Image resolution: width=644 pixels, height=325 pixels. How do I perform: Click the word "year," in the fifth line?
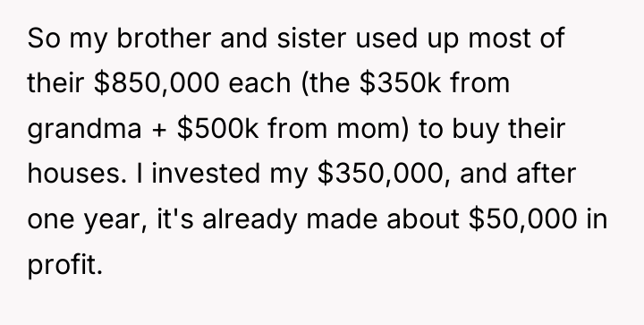click(115, 221)
